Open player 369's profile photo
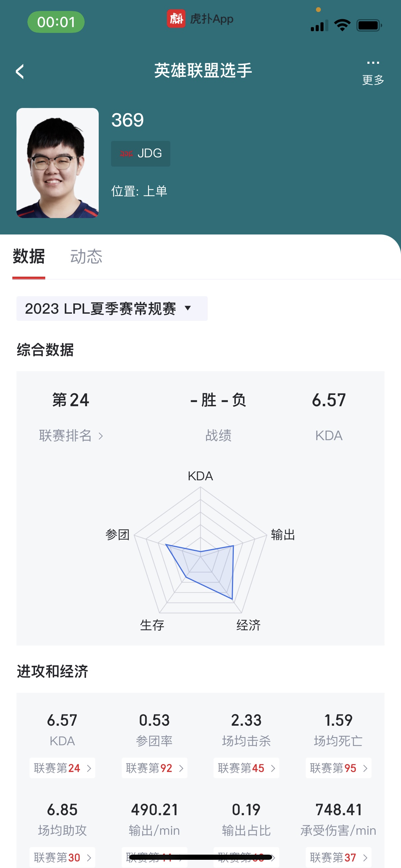401x868 pixels. pyautogui.click(x=58, y=163)
